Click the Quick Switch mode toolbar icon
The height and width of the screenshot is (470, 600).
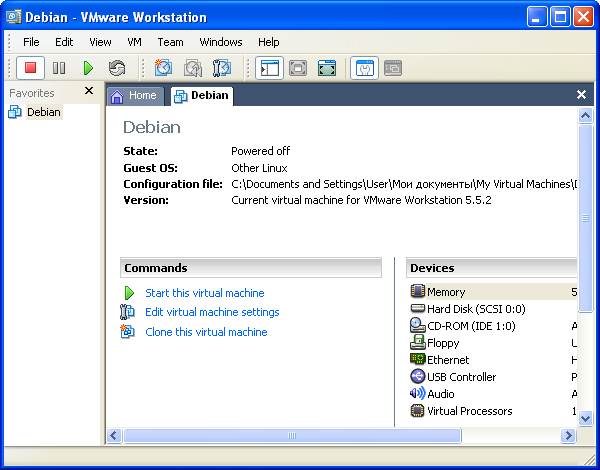(298, 68)
